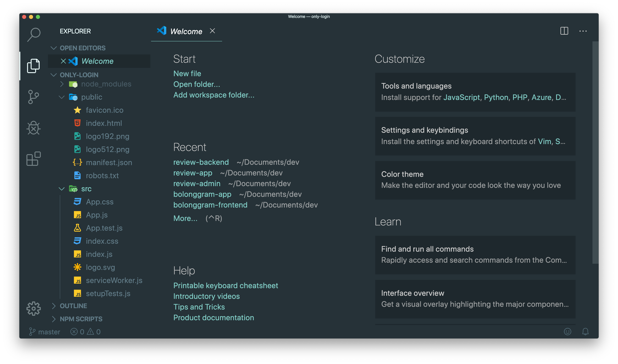The image size is (618, 364).
Task: Click the New file link
Action: (x=187, y=74)
